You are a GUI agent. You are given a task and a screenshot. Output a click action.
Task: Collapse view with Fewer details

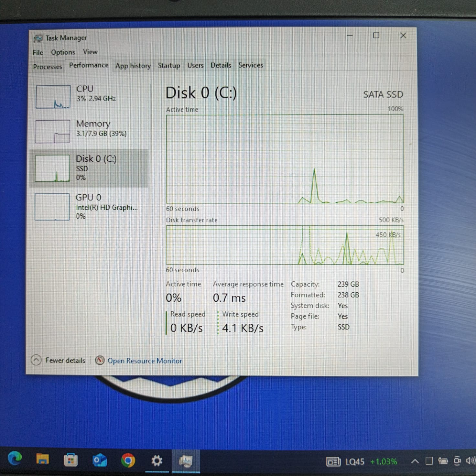pyautogui.click(x=59, y=360)
